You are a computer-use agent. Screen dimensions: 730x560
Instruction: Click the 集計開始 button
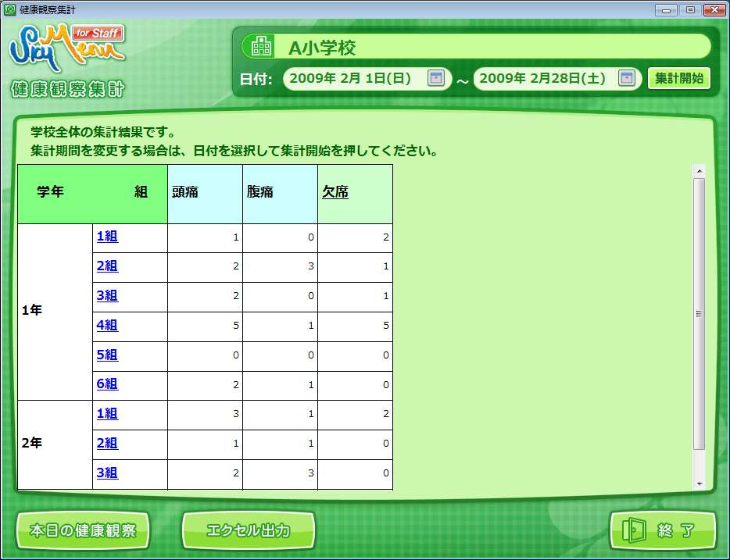pyautogui.click(x=678, y=78)
